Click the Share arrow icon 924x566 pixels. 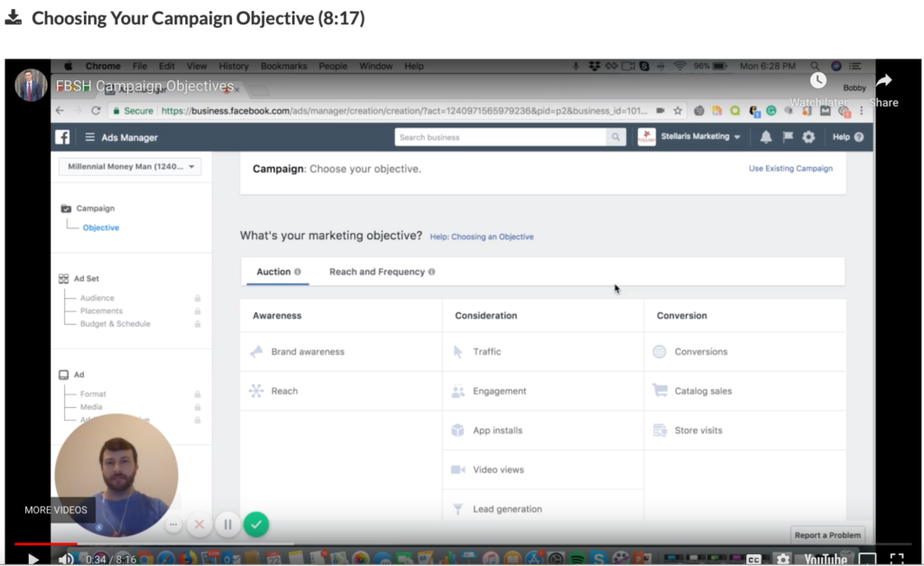pyautogui.click(x=884, y=80)
